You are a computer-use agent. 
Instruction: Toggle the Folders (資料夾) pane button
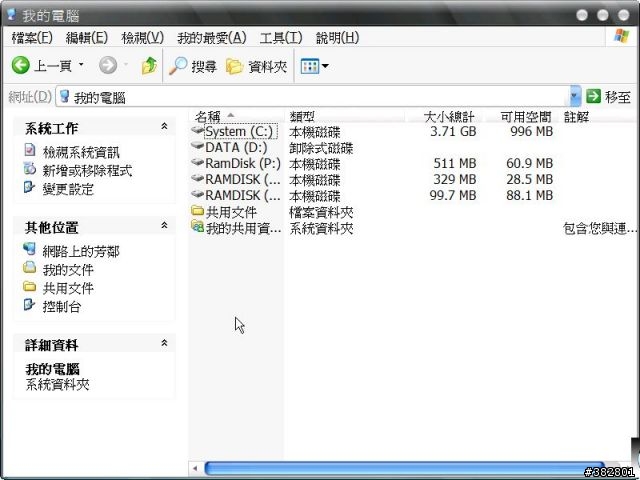click(256, 66)
